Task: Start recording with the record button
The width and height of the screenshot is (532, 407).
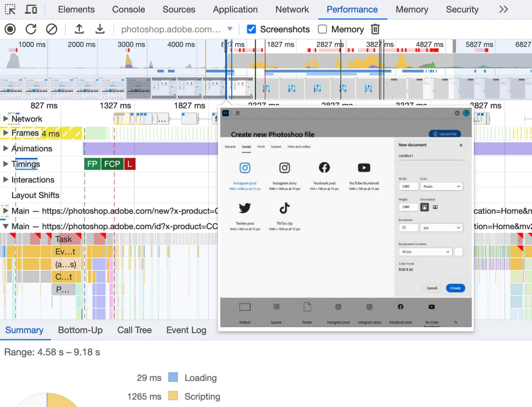Action: 10,29
